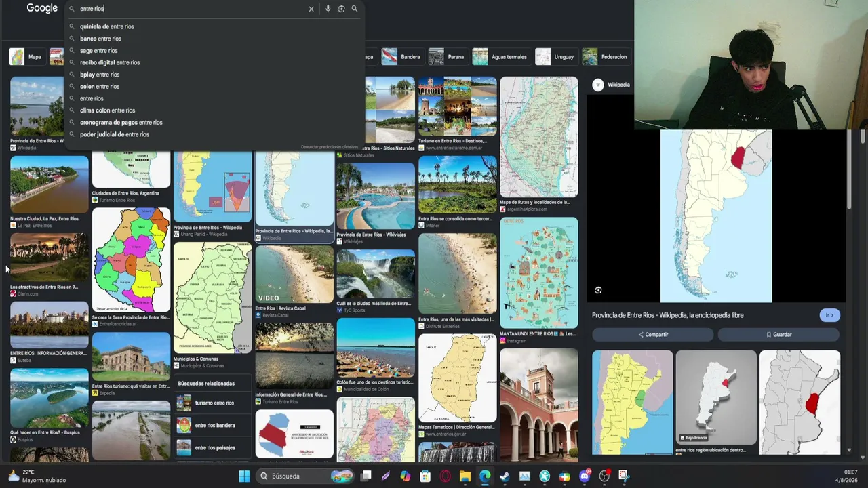This screenshot has width=868, height=488.
Task: Select suggestion "poder judicial de entre rios"
Action: [x=214, y=134]
